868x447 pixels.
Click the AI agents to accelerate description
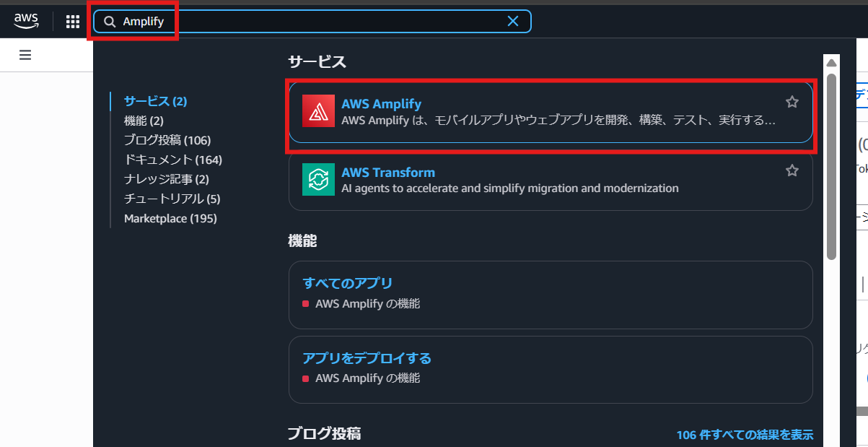pyautogui.click(x=510, y=188)
